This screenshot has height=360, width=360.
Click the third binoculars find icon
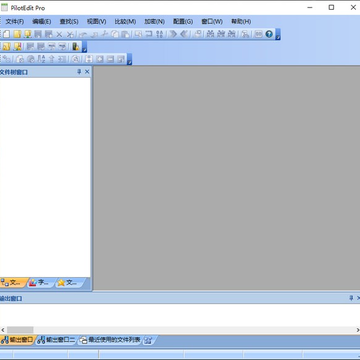click(232, 34)
